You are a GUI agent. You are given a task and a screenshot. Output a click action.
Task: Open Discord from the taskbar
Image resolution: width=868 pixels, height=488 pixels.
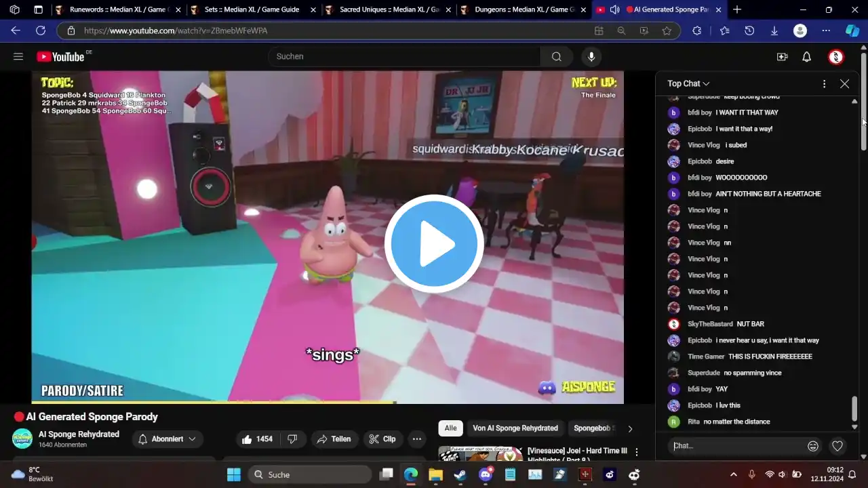pyautogui.click(x=486, y=474)
